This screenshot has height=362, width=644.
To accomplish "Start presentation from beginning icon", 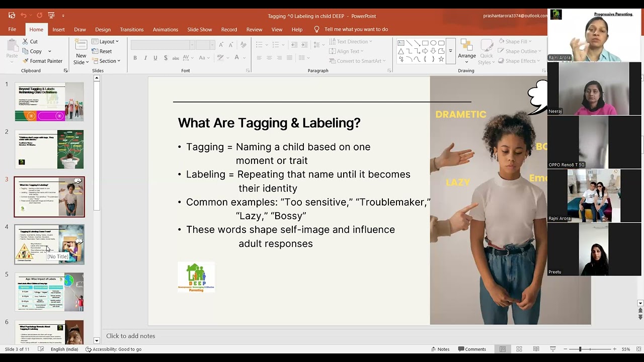I will pyautogui.click(x=52, y=16).
